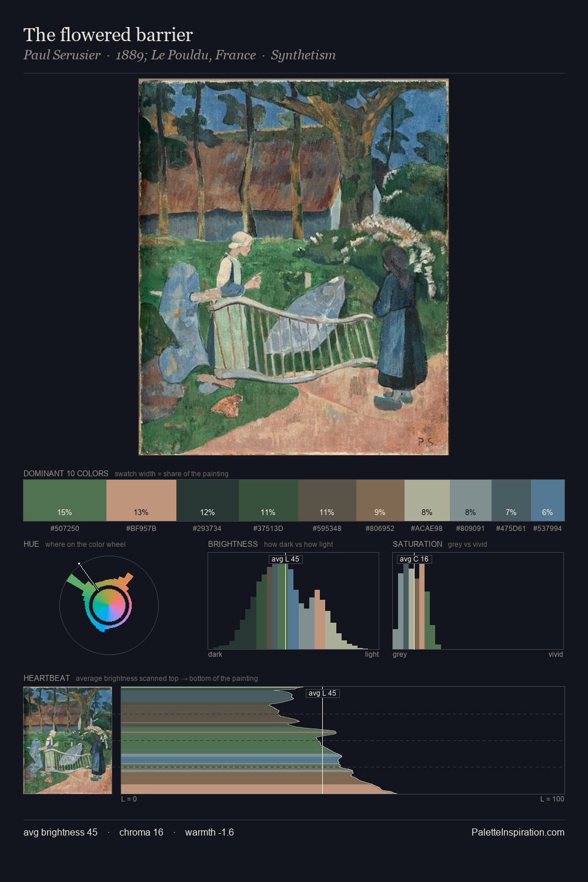Click the '#537994' hex code label
Screen dimensions: 588x882
[547, 529]
